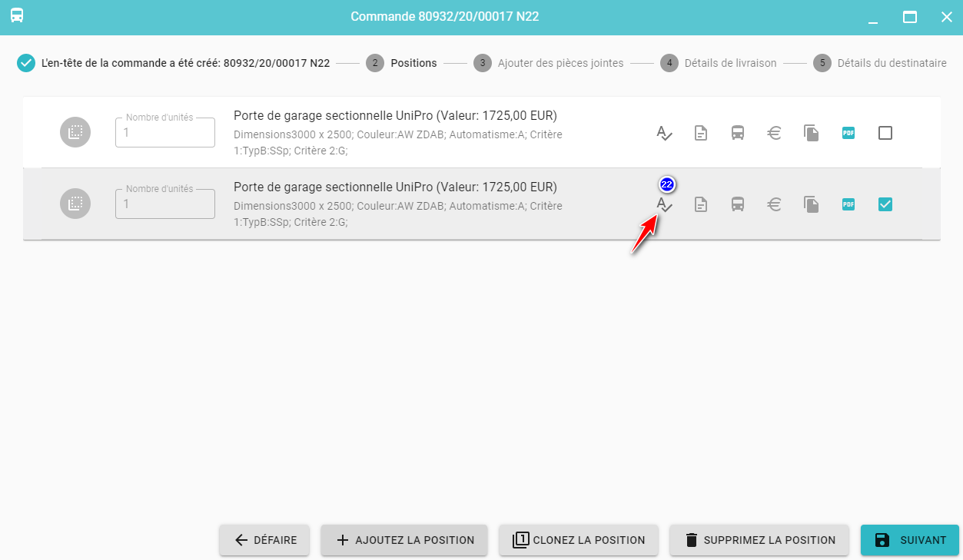Image resolution: width=963 pixels, height=560 pixels.
Task: Select step 5 Détails du destinataire
Action: pyautogui.click(x=880, y=63)
